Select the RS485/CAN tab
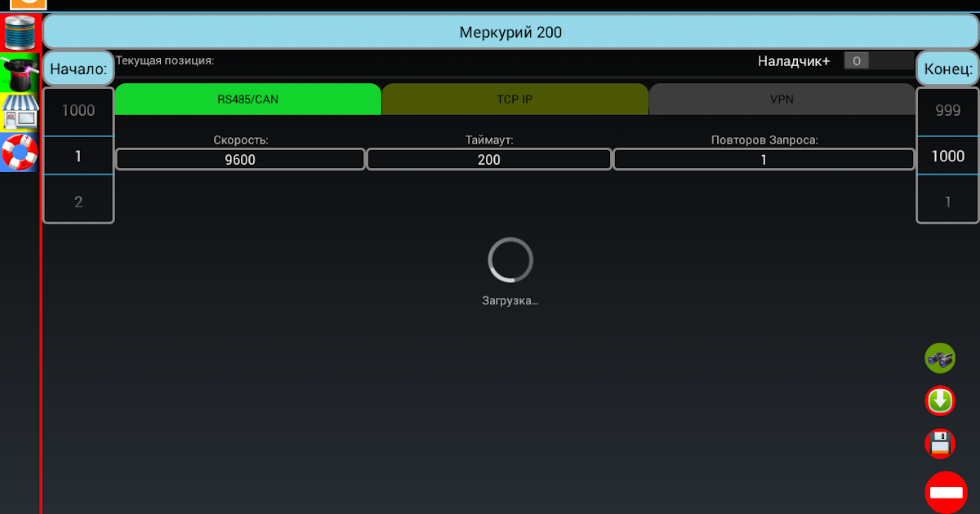980x514 pixels. (247, 100)
